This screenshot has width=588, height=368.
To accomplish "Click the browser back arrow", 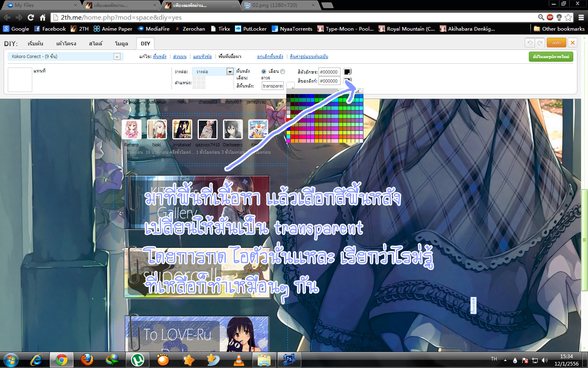I will tap(7, 18).
